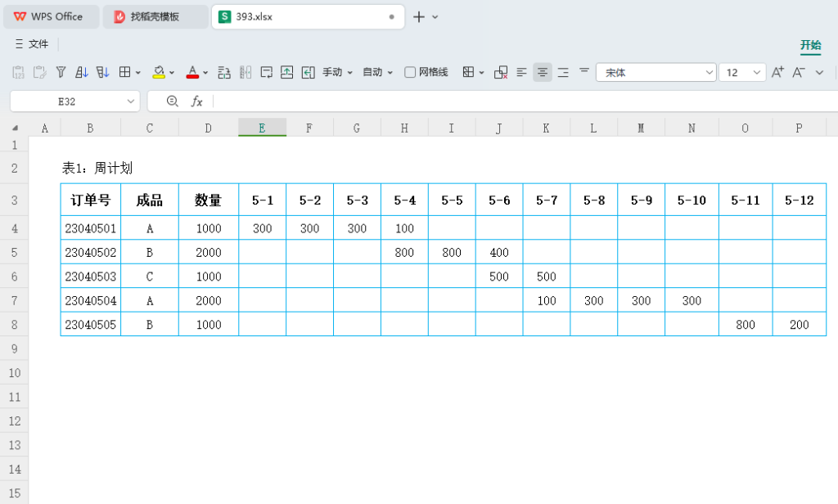The width and height of the screenshot is (838, 504).
Task: Click cell 200 in 5-12 column
Action: (x=800, y=325)
